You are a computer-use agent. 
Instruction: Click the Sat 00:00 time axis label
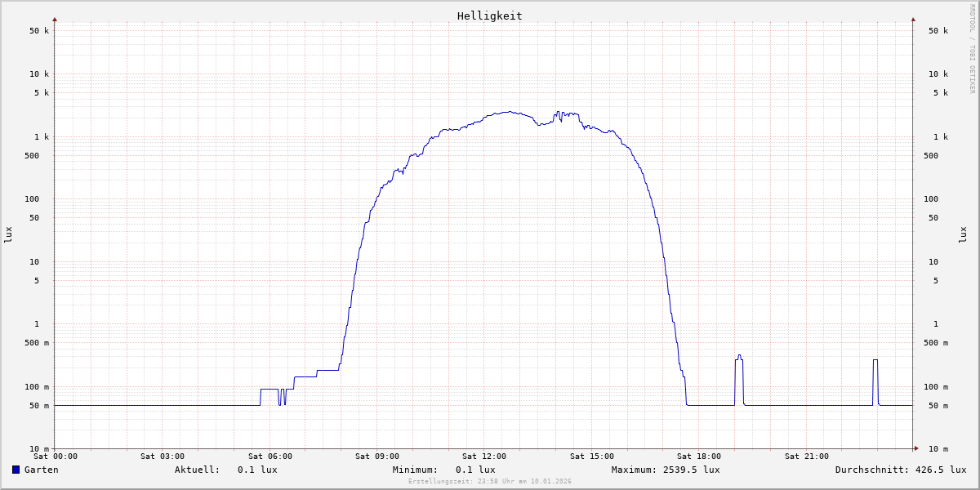56,457
